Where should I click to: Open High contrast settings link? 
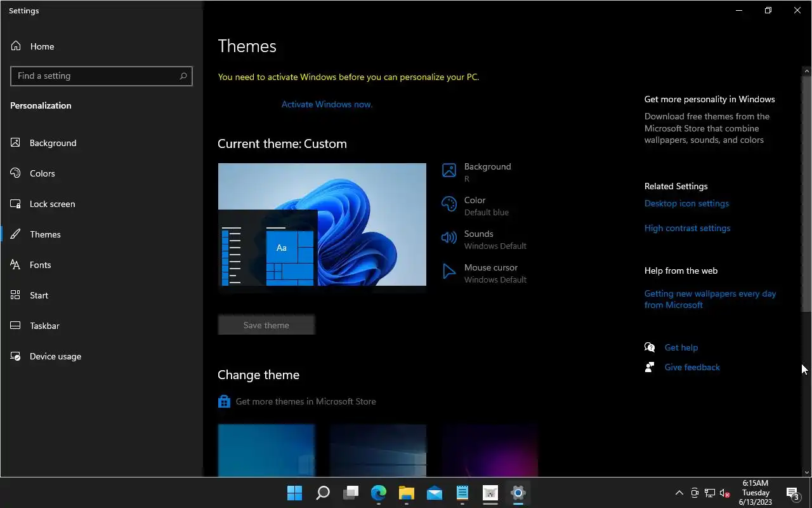[x=687, y=228]
